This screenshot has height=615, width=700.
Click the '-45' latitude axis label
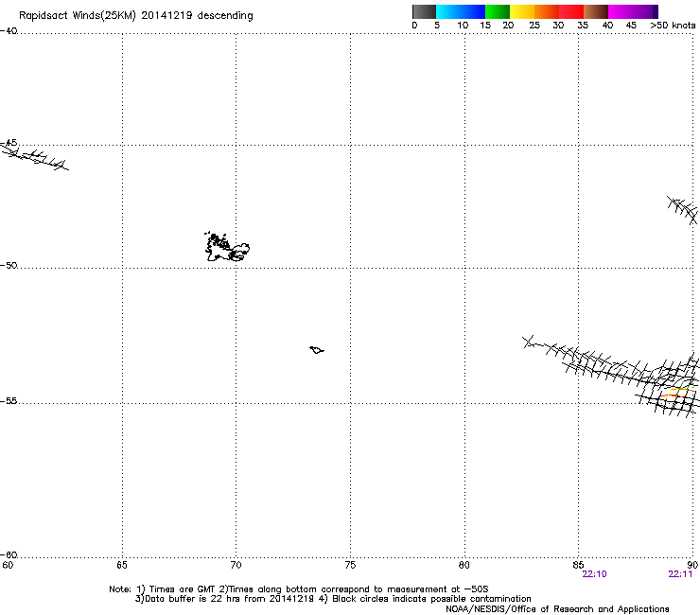pos(9,143)
